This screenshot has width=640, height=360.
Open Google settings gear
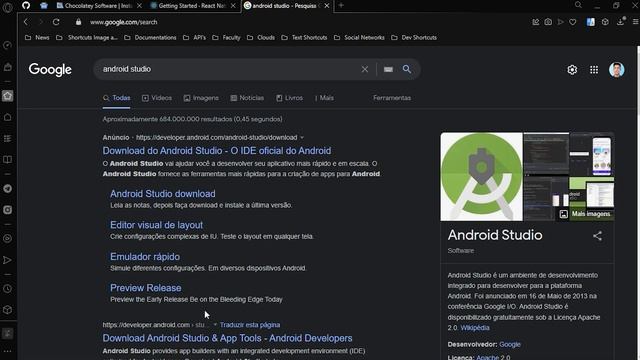[572, 70]
